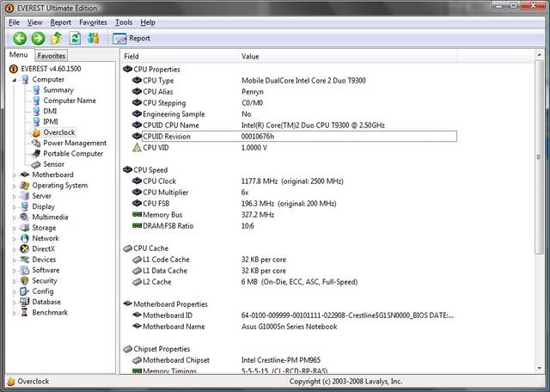
Task: Select the Overclock flame icon
Action: click(x=36, y=132)
